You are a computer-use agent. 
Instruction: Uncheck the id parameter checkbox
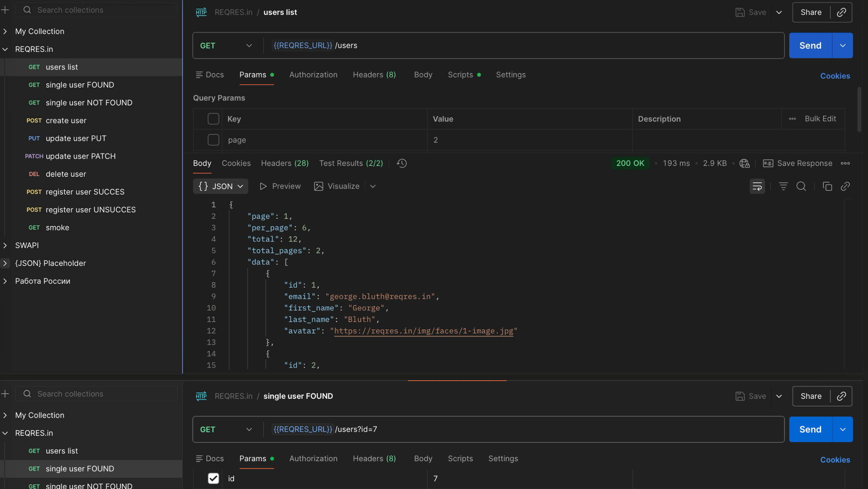tap(213, 478)
